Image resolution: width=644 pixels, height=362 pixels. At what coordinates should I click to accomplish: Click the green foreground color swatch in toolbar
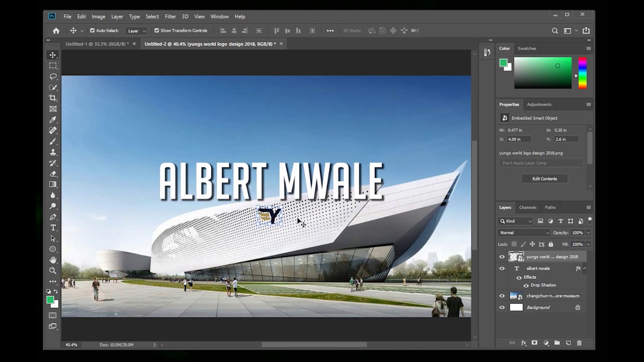point(50,300)
